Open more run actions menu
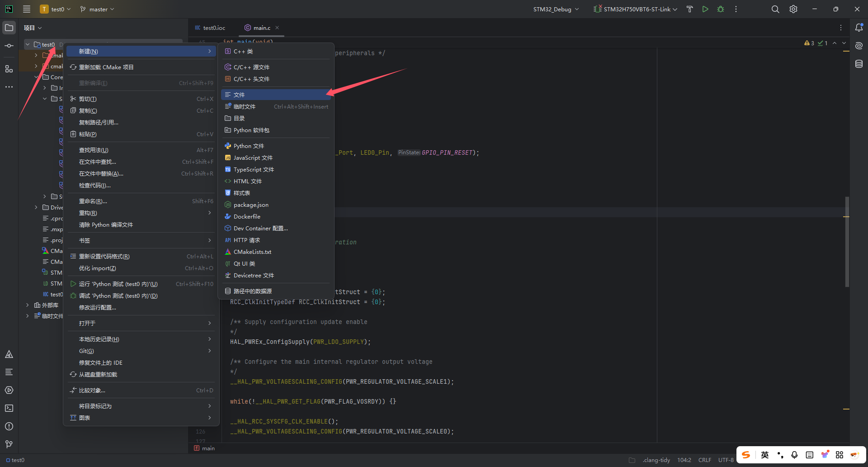The width and height of the screenshot is (868, 467). [x=736, y=9]
